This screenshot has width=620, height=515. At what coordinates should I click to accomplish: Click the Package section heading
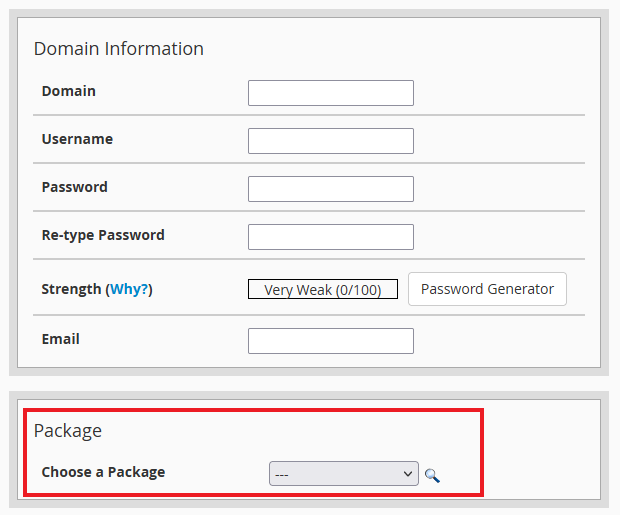click(68, 431)
